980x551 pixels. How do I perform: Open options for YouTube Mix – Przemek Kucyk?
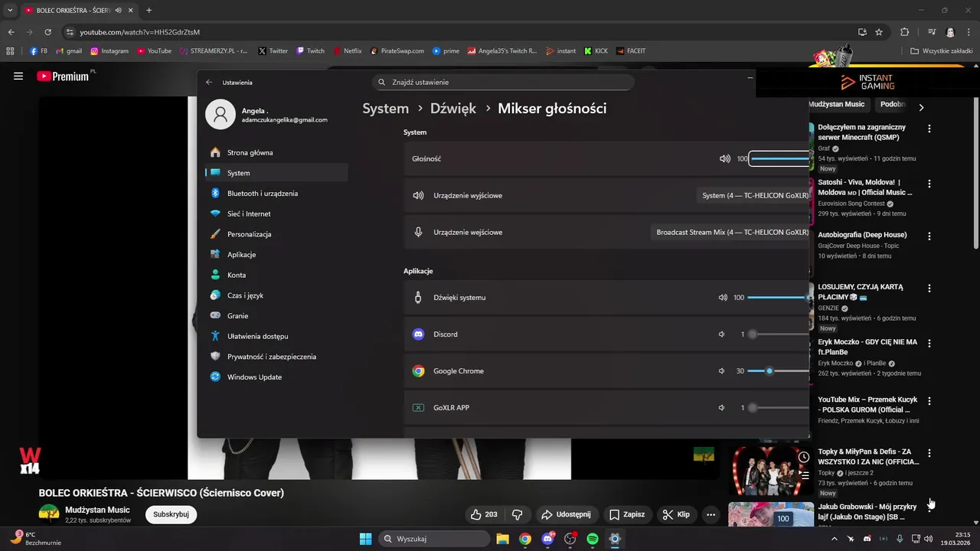coord(929,401)
